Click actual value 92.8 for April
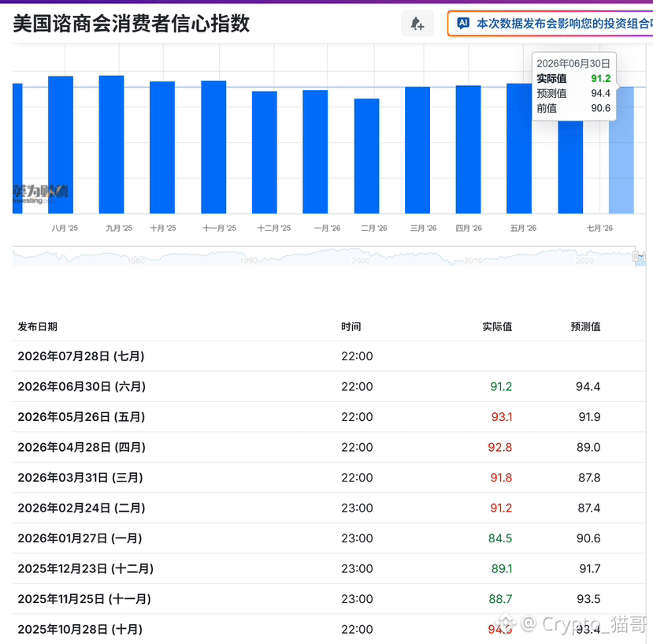This screenshot has height=644, width=653. (499, 448)
